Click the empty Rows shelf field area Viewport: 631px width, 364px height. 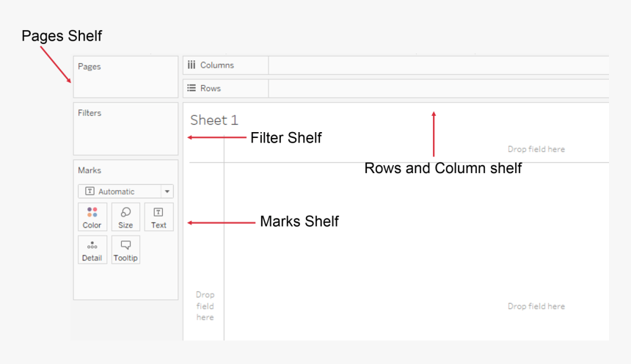[x=438, y=88]
